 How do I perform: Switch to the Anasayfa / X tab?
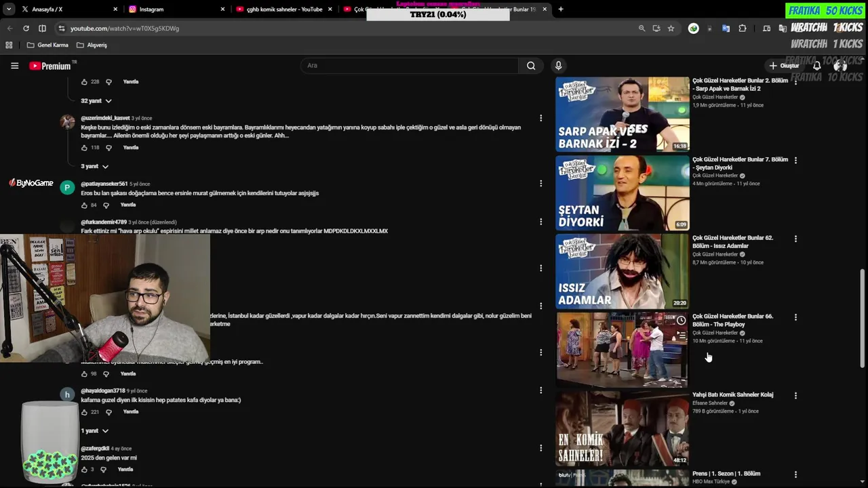68,9
